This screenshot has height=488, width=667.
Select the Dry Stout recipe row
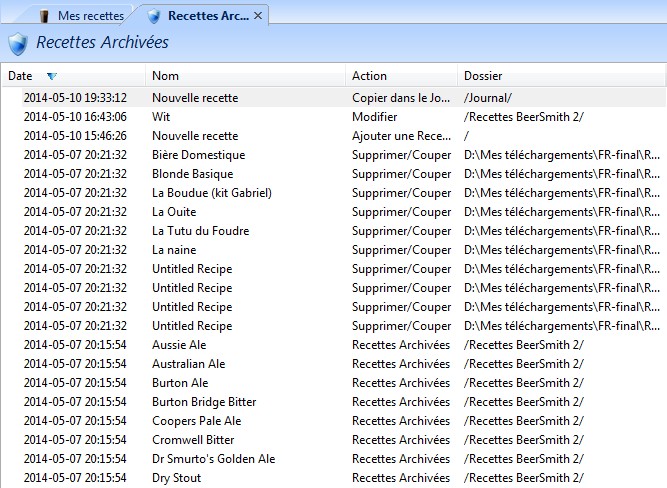tap(176, 478)
